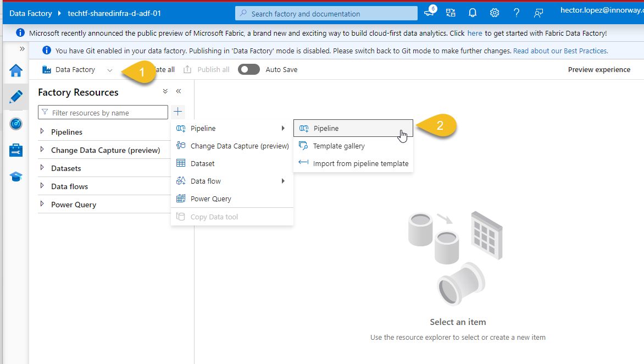Click the Select an item text

[x=458, y=322]
